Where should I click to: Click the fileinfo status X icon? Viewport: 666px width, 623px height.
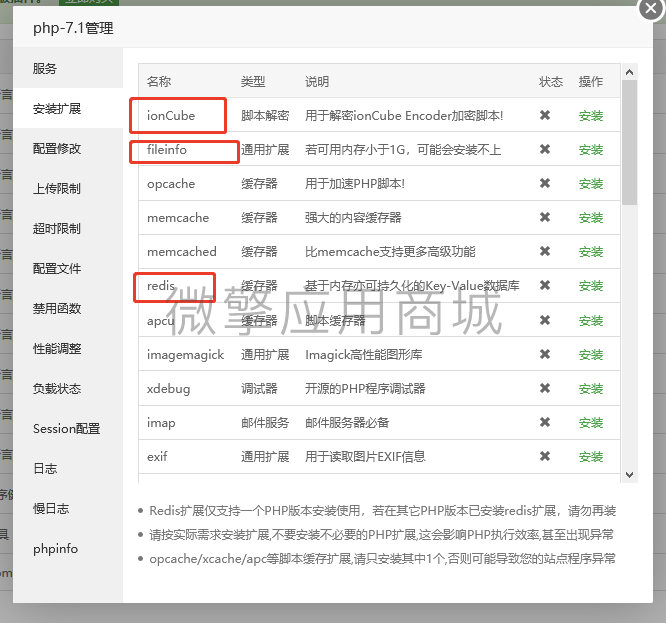click(x=545, y=149)
